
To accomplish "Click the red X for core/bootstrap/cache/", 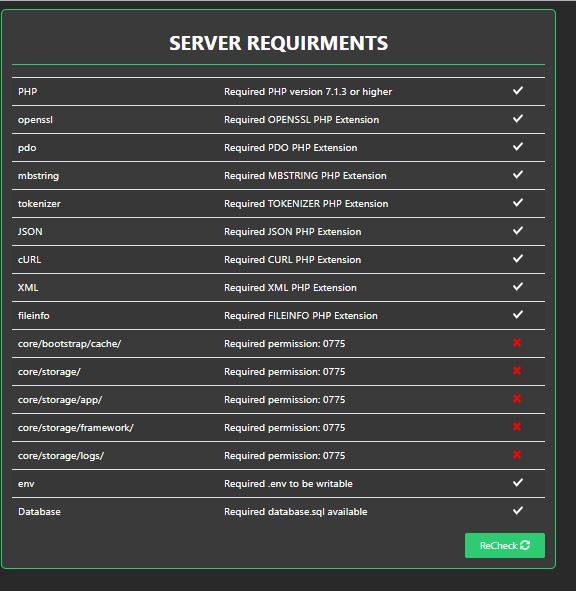I will coord(517,343).
